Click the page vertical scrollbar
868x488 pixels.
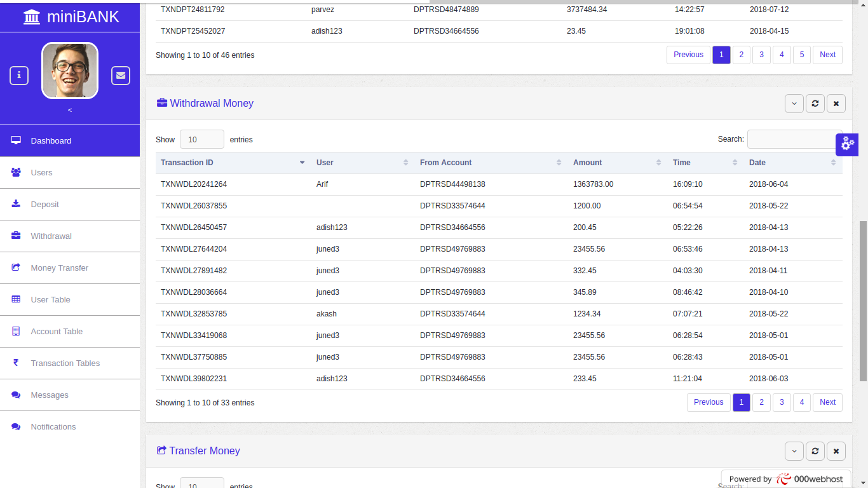point(863,301)
